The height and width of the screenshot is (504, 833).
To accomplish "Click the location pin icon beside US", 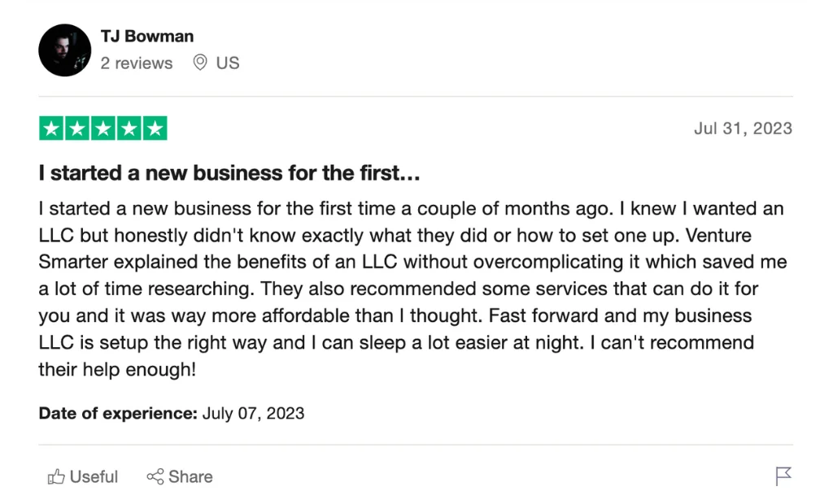I will click(x=200, y=63).
